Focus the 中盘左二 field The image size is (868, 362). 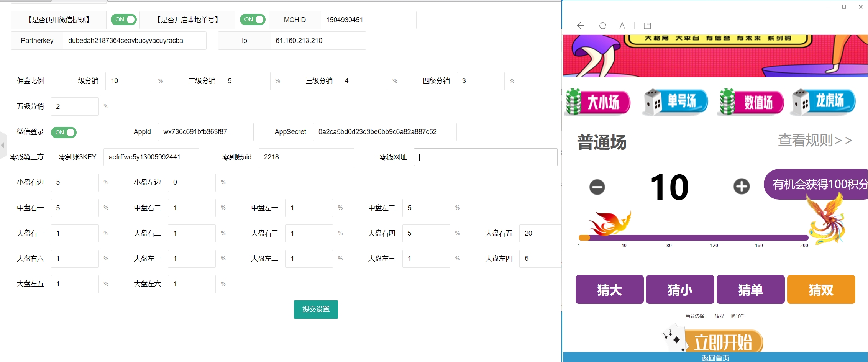426,208
